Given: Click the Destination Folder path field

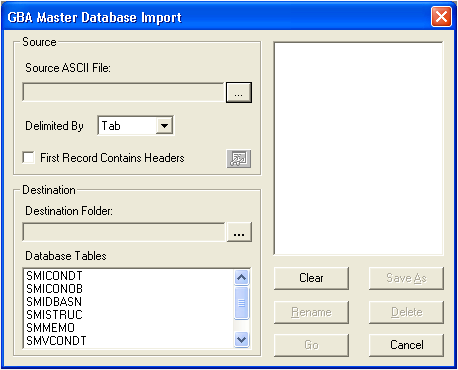Looking at the screenshot, I should [x=124, y=232].
